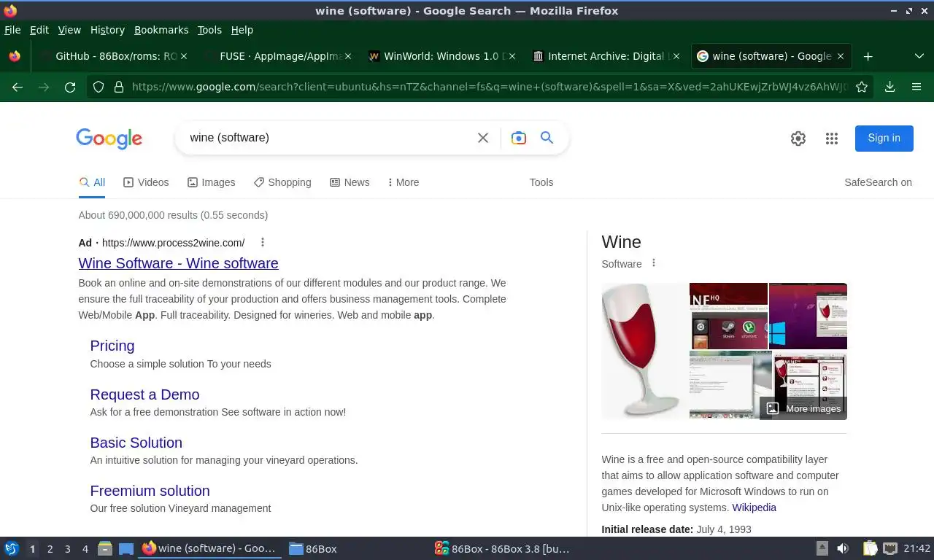Open a new tab with the plus button

pyautogui.click(x=868, y=56)
